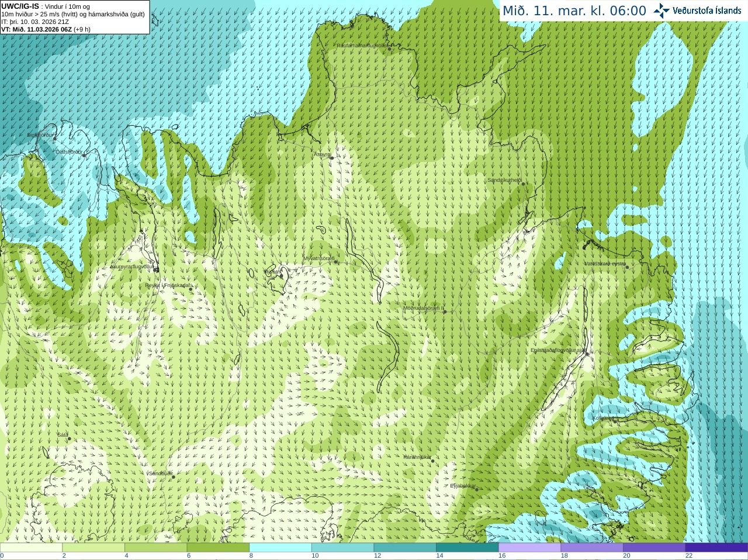Click the Veðurstofa Íslands logo emblem
Screen dimensions: 748x560
(x=661, y=11)
